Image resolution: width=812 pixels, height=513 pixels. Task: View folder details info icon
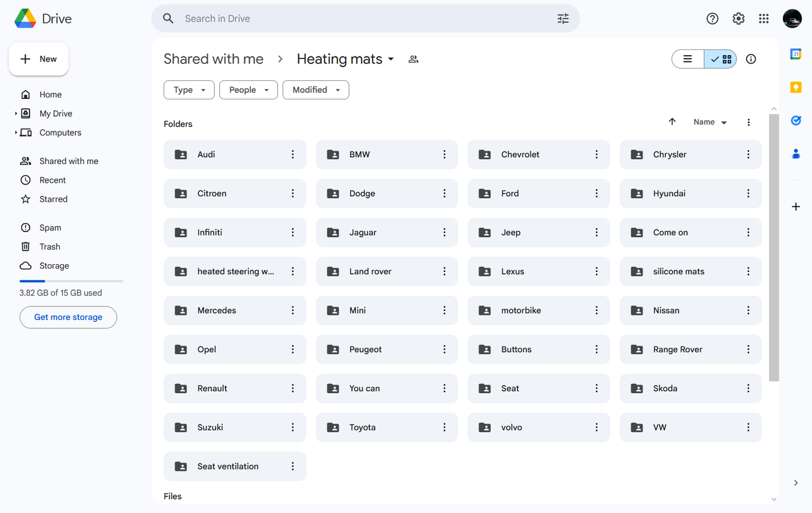tap(751, 59)
